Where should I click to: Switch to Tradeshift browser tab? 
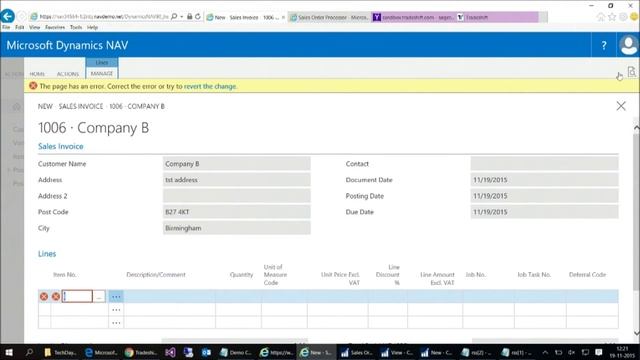497,17
